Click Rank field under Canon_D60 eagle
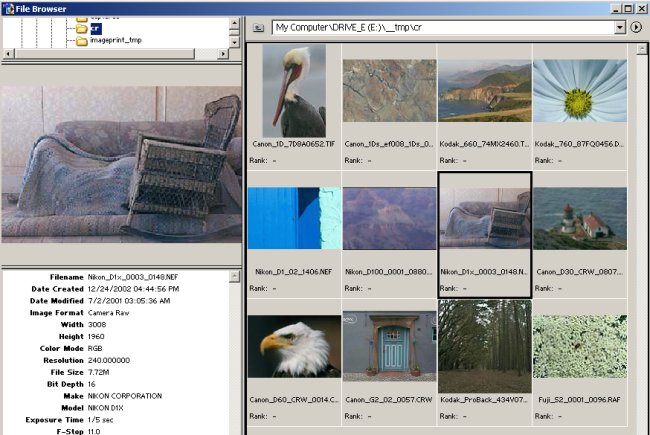Screen dimensions: 650x435 (x=263, y=416)
